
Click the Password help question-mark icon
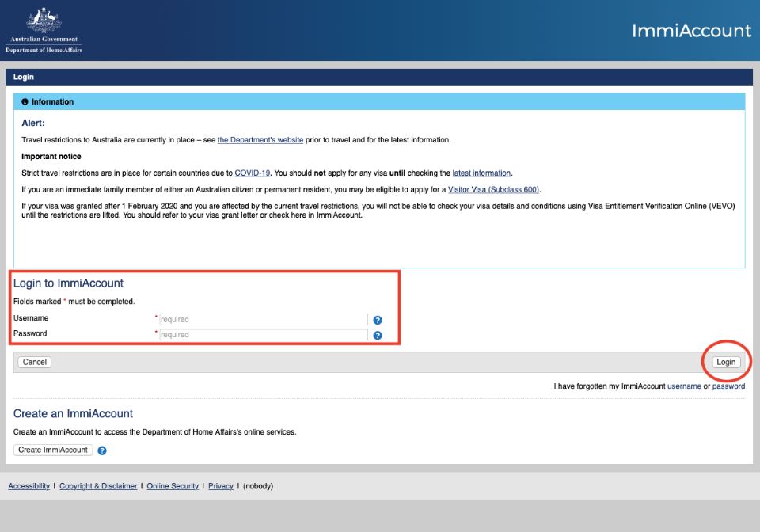tap(378, 336)
